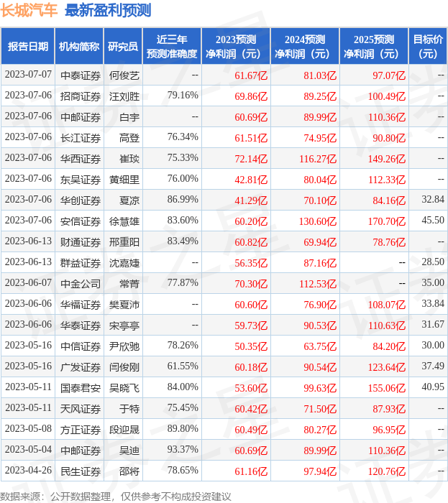Image resolution: width=448 pixels, height=503 pixels.
Task: Click the 天风证券 institution cell
Action: coord(81,410)
